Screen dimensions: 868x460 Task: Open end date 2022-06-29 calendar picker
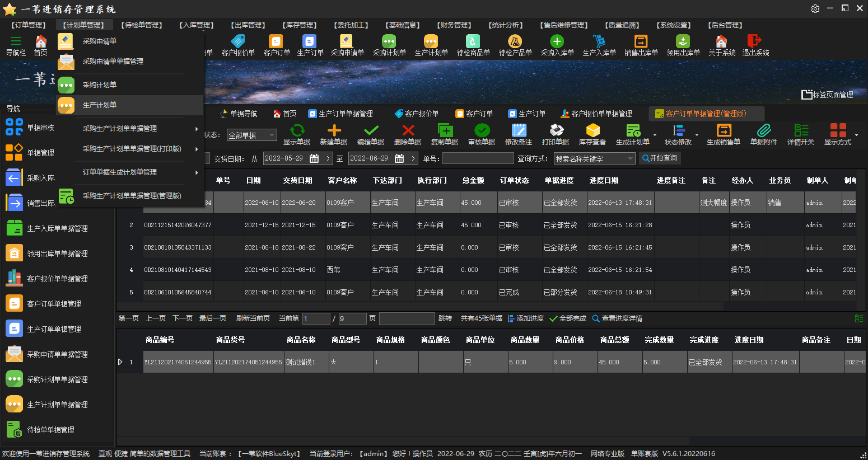coord(399,158)
